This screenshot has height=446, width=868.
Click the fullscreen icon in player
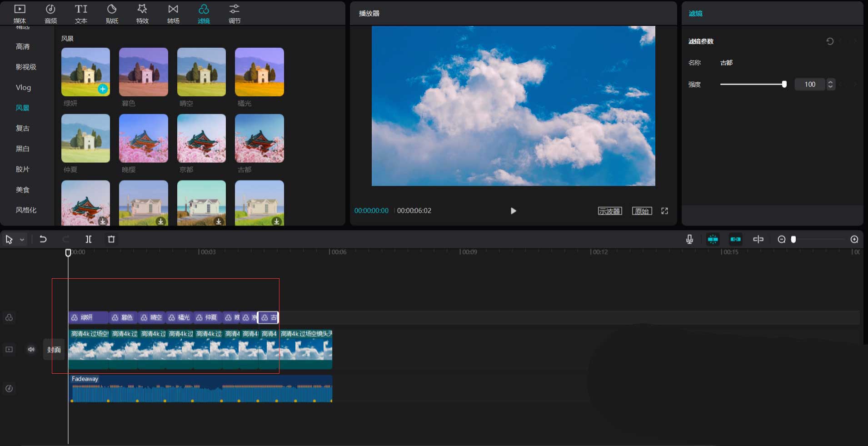[x=664, y=211]
